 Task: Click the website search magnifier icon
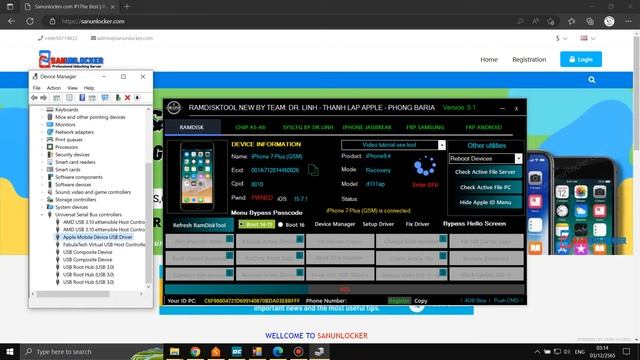[x=592, y=80]
